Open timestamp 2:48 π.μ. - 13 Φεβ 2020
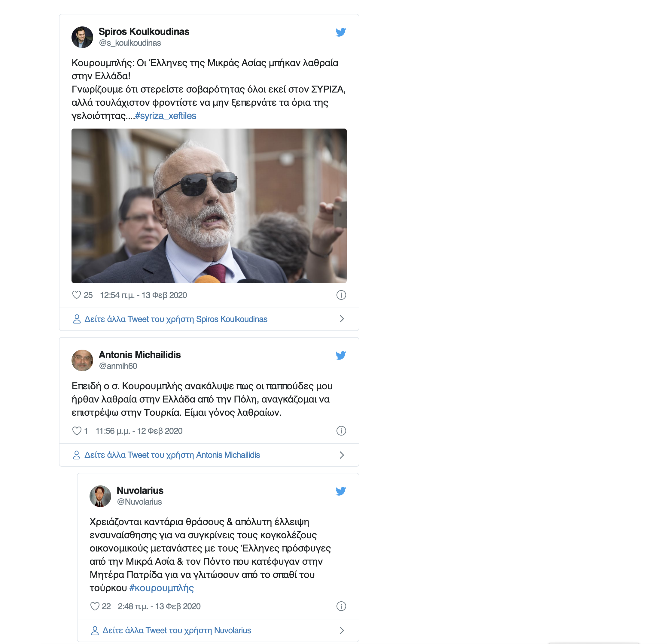Image resolution: width=667 pixels, height=644 pixels. [x=159, y=606]
